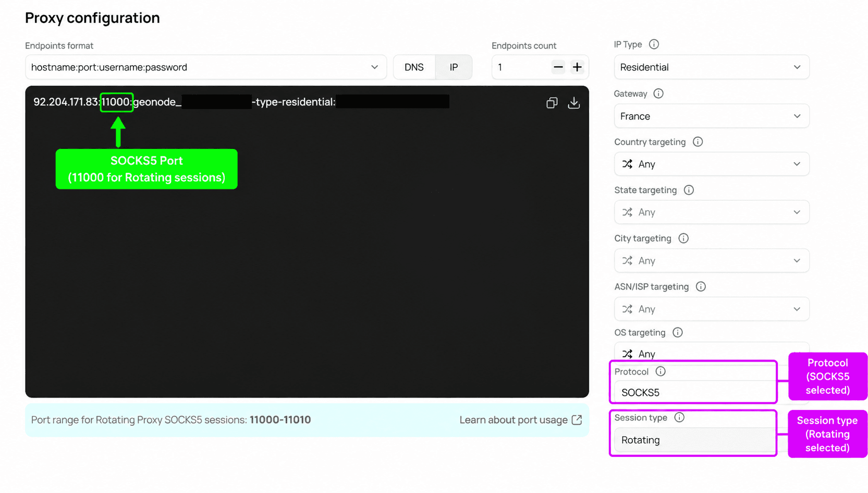Screen dimensions: 868x493
Task: Open the Gateway France dropdown
Action: (x=712, y=116)
